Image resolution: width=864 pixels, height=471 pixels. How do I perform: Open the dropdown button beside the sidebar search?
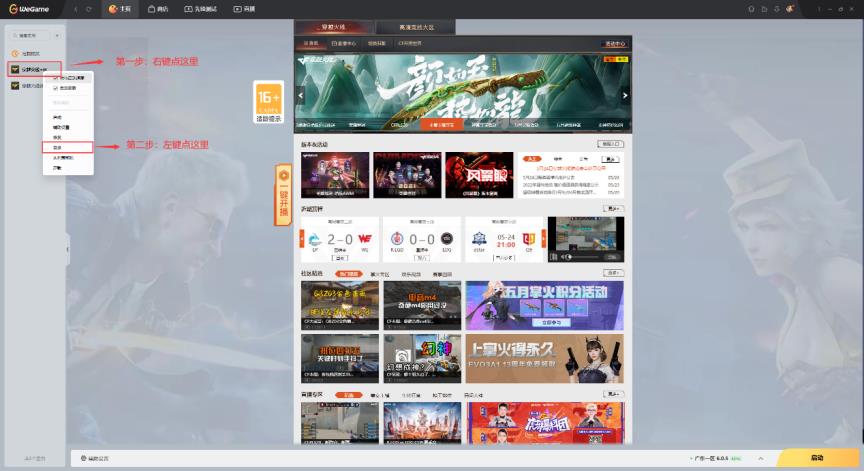point(57,35)
